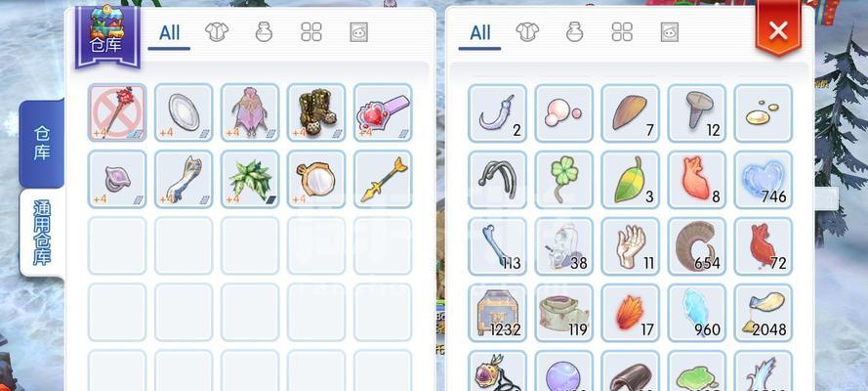Switch to the 通用仓库 side tab

pos(42,233)
